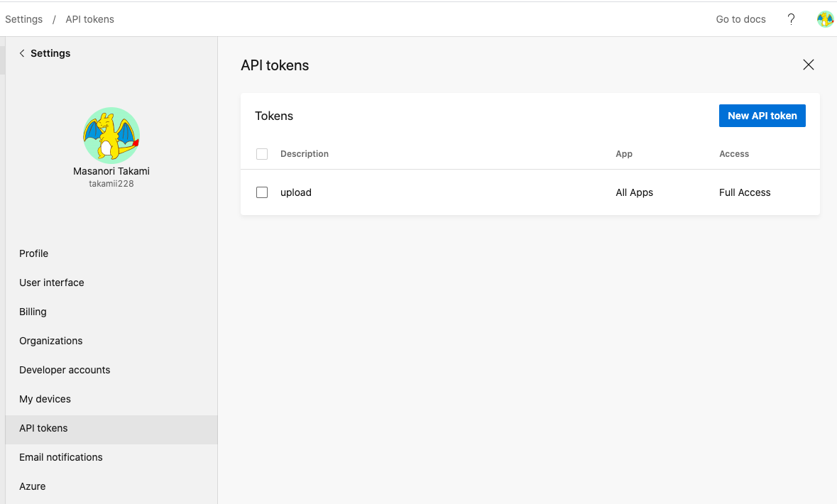Open the user avatar menu in header
The width and height of the screenshot is (837, 504).
[825, 19]
